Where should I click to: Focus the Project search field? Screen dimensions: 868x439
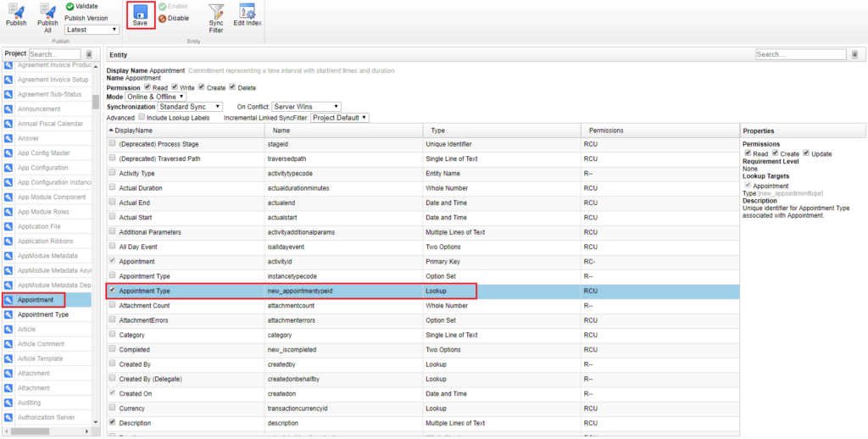click(54, 54)
